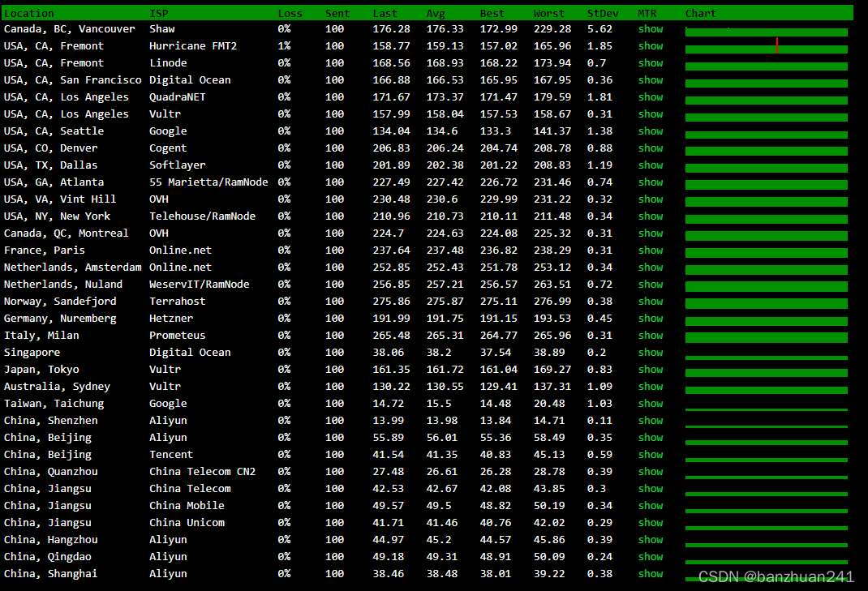This screenshot has height=591, width=868.
Task: Click 'Netherlands, Amsterdam' location text
Action: (x=72, y=268)
